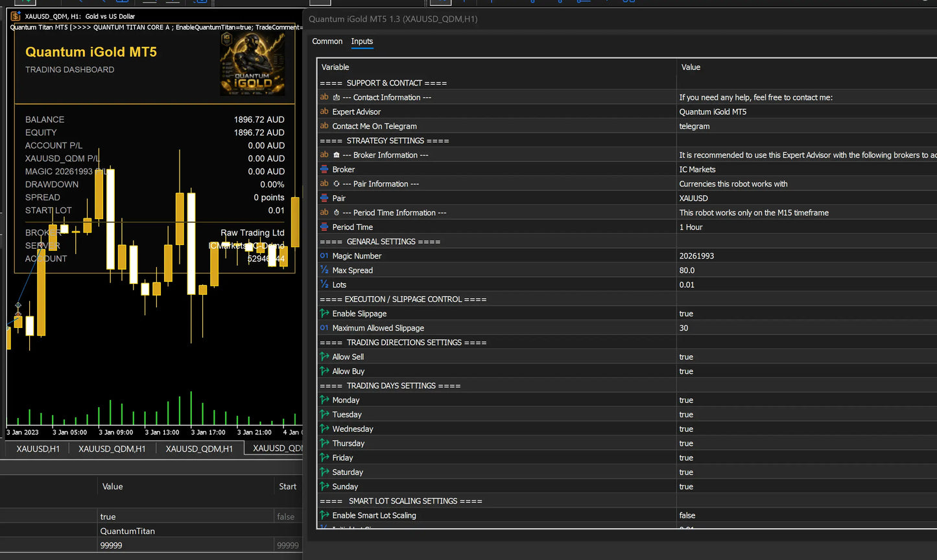
Task: Click the true value for Saturday
Action: tap(686, 472)
